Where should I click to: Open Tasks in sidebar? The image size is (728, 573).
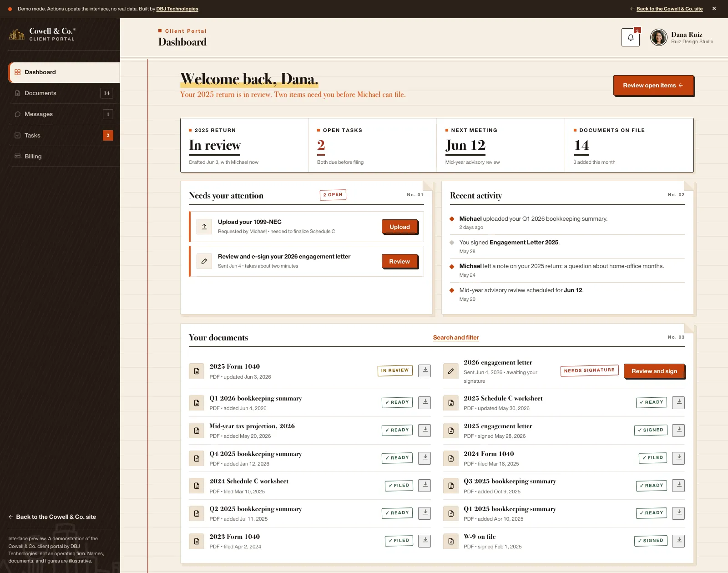(64, 136)
